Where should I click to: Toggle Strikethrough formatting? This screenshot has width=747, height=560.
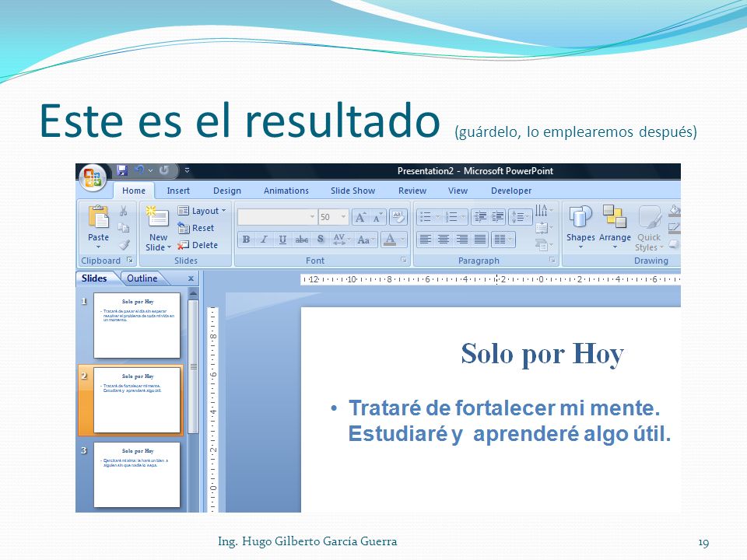[x=301, y=240]
